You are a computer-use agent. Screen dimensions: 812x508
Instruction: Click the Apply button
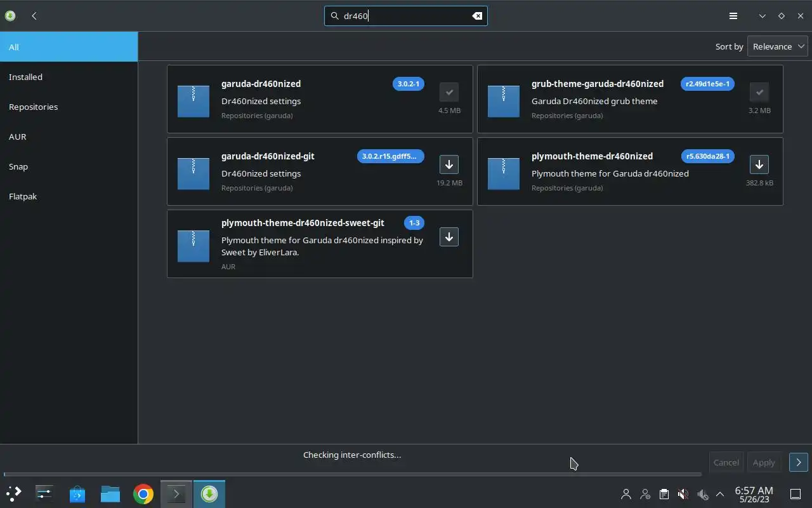[764, 462]
